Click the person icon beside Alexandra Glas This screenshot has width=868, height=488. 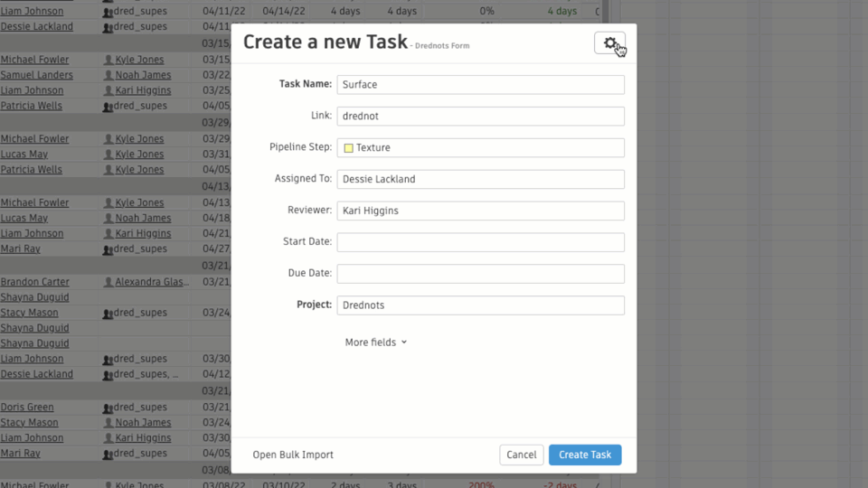108,282
